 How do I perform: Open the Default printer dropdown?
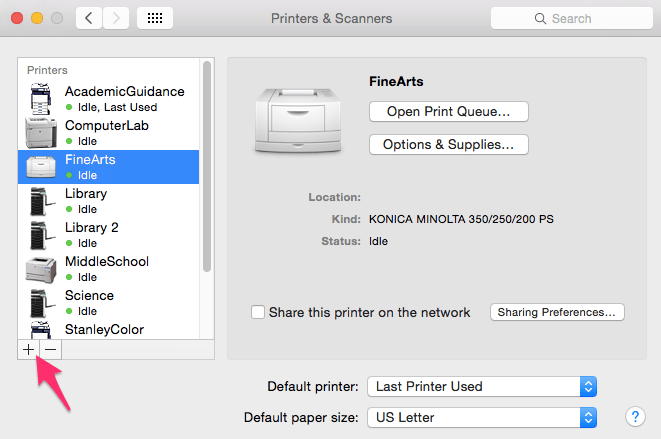coord(482,386)
